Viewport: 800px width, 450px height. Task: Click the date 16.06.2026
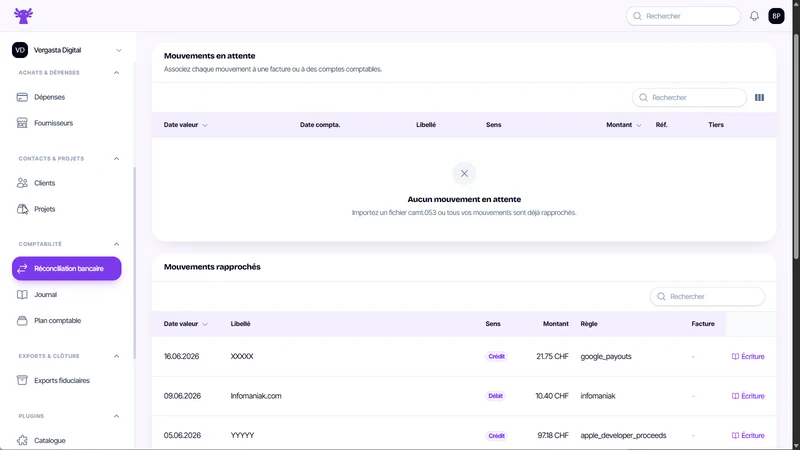pos(181,356)
